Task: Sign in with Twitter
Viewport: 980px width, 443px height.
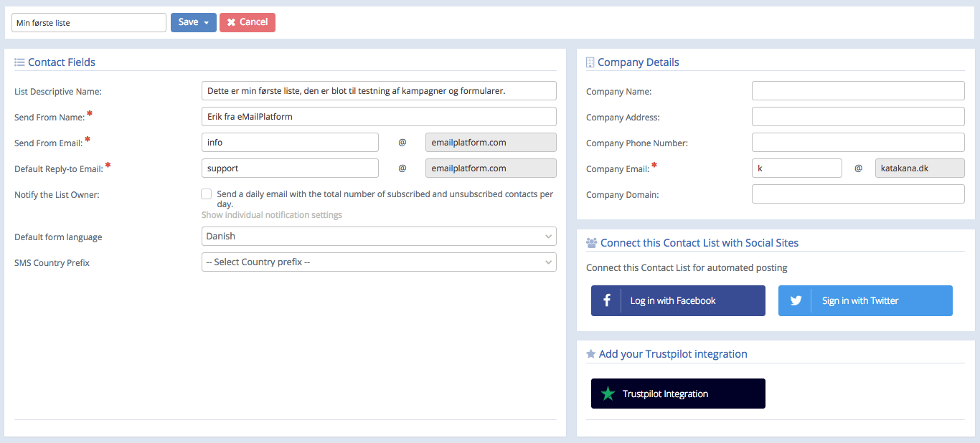Action: tap(865, 301)
